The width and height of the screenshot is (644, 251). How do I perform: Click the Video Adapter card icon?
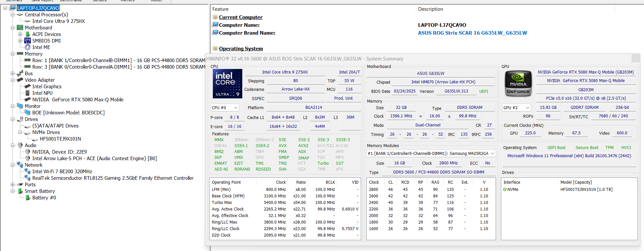(x=20, y=80)
